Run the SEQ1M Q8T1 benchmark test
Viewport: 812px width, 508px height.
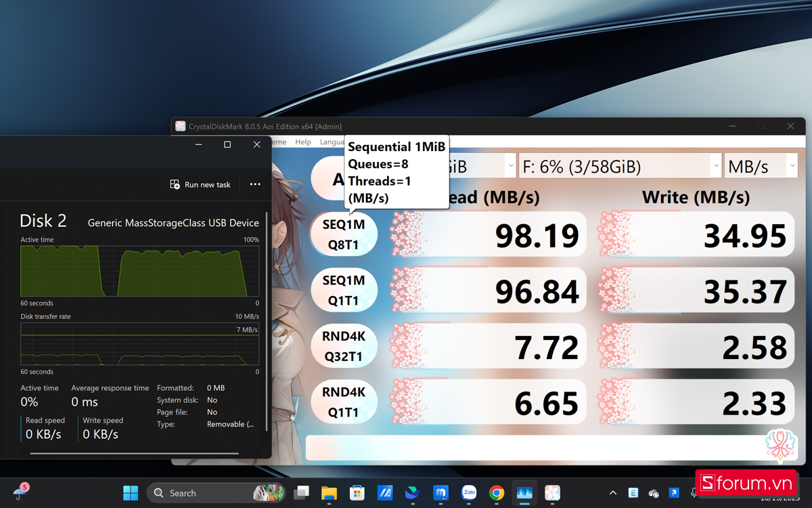pyautogui.click(x=344, y=235)
